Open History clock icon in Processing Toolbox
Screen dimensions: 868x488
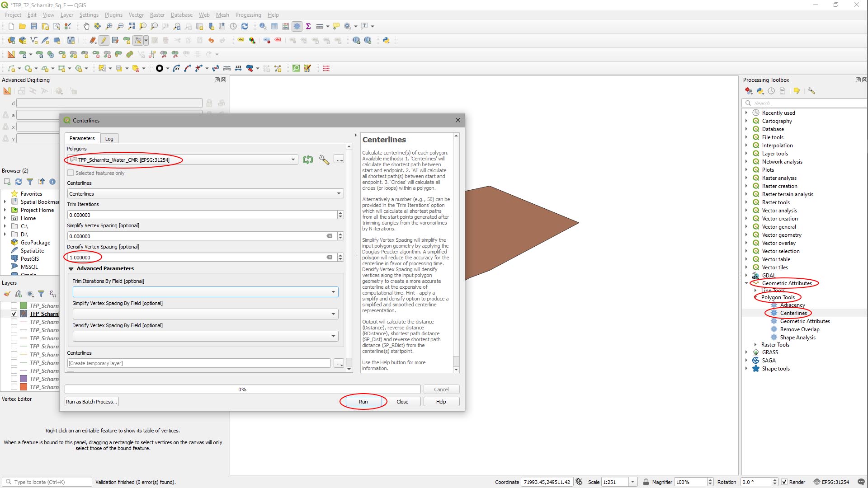(771, 91)
